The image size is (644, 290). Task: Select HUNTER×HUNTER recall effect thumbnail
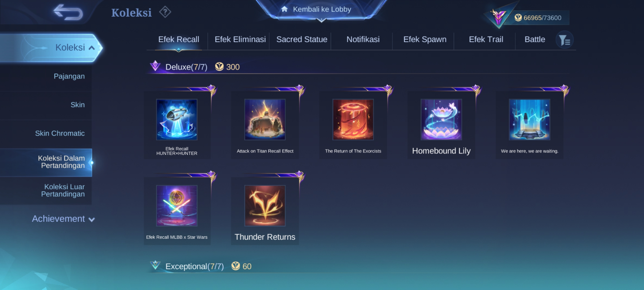click(x=177, y=119)
